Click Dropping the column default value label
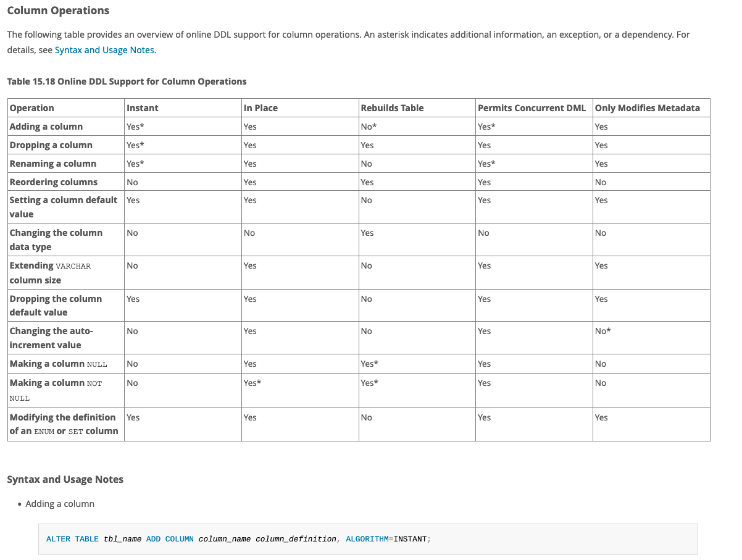This screenshot has width=742, height=560. (x=56, y=305)
